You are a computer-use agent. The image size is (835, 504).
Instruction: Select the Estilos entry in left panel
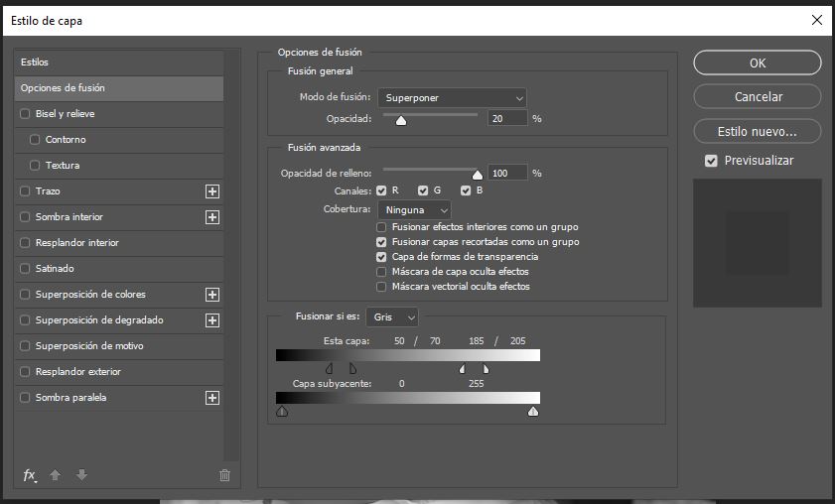coord(119,63)
